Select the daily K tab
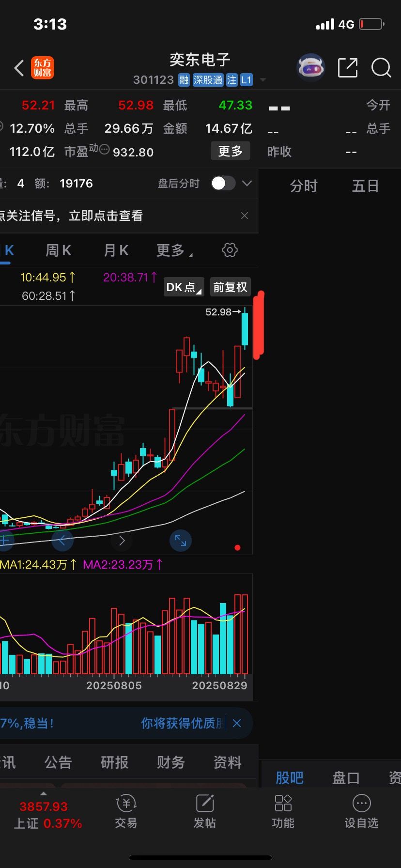The image size is (401, 868). [x=7, y=250]
